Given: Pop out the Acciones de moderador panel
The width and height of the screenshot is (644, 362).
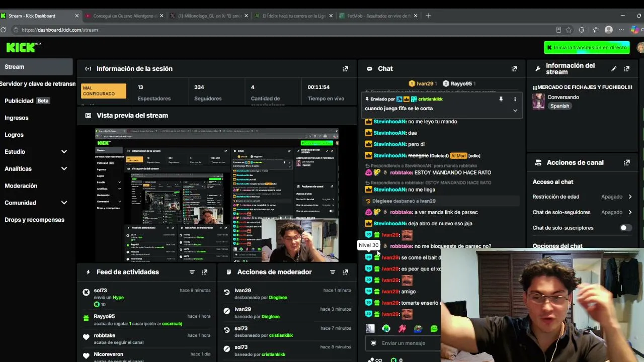Looking at the screenshot, I should 345,272.
